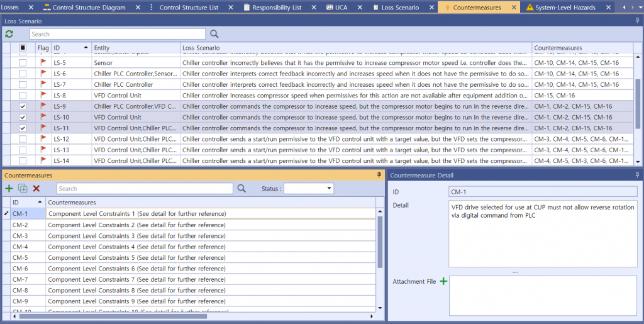Add an attachment file with plus icon
The width and height of the screenshot is (644, 324).
click(443, 281)
